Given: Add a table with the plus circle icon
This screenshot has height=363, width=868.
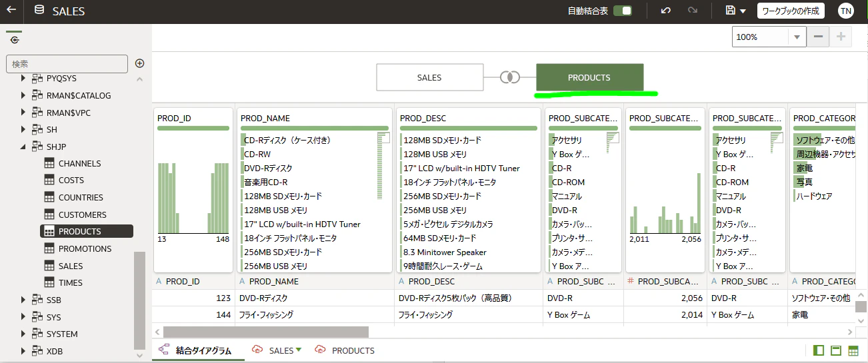Looking at the screenshot, I should coord(140,63).
